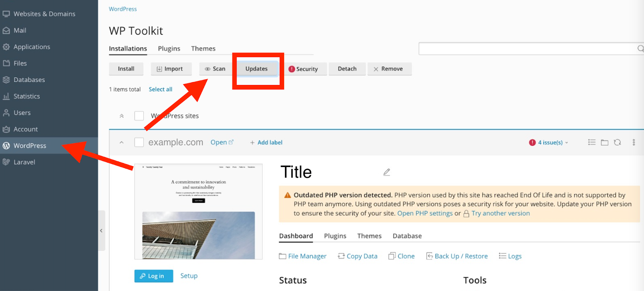Open Files in the sidebar
The height and width of the screenshot is (291, 644).
pyautogui.click(x=20, y=63)
